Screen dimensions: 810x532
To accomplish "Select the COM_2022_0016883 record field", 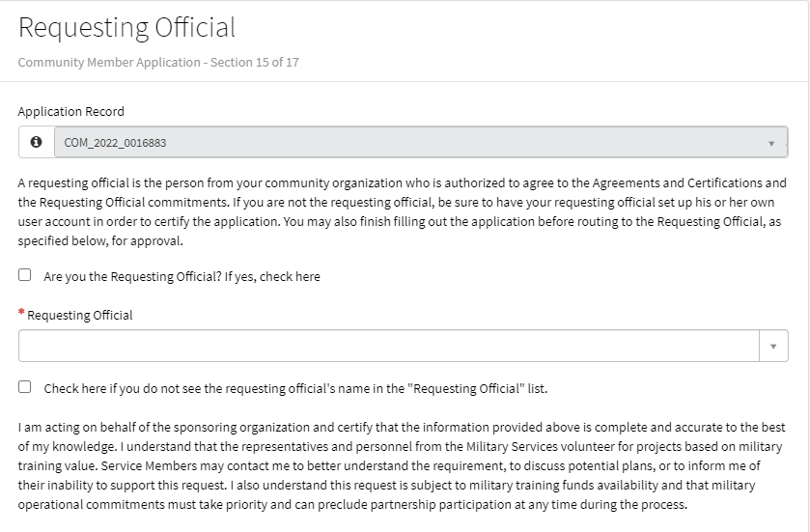I will coord(405,143).
